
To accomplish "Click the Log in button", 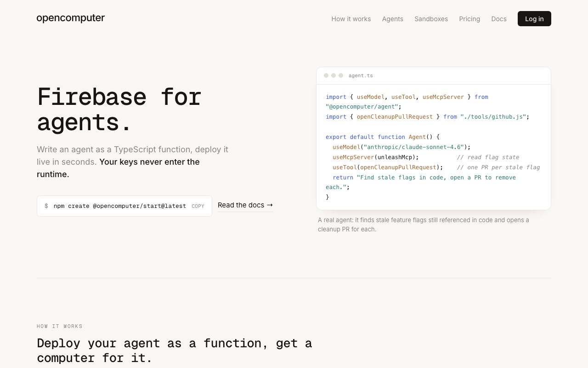I will tap(534, 19).
